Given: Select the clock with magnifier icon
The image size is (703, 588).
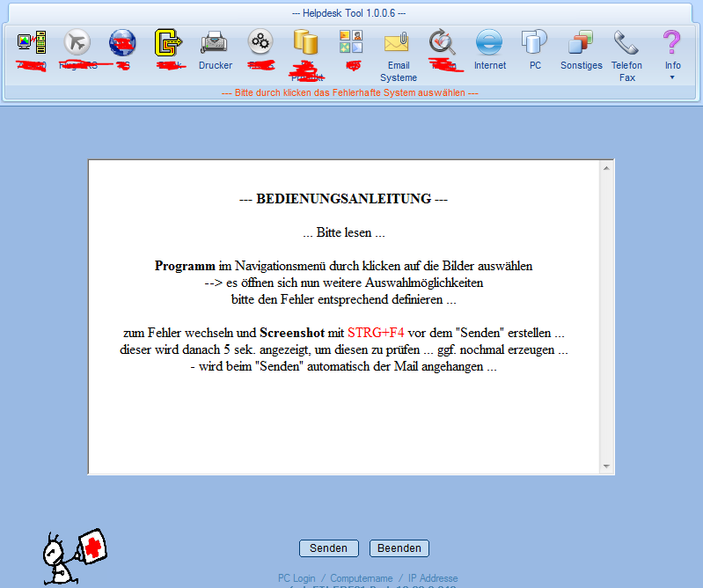Looking at the screenshot, I should click(x=443, y=41).
